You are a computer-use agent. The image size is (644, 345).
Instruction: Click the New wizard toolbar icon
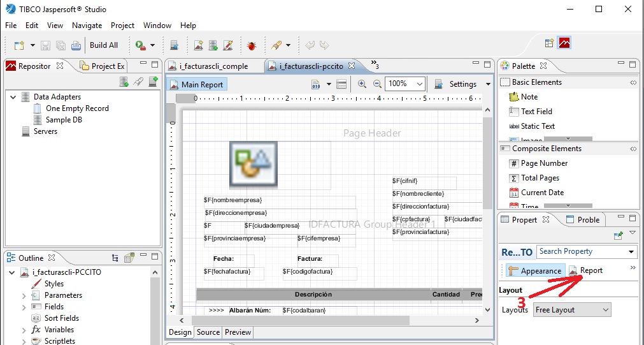pyautogui.click(x=19, y=45)
